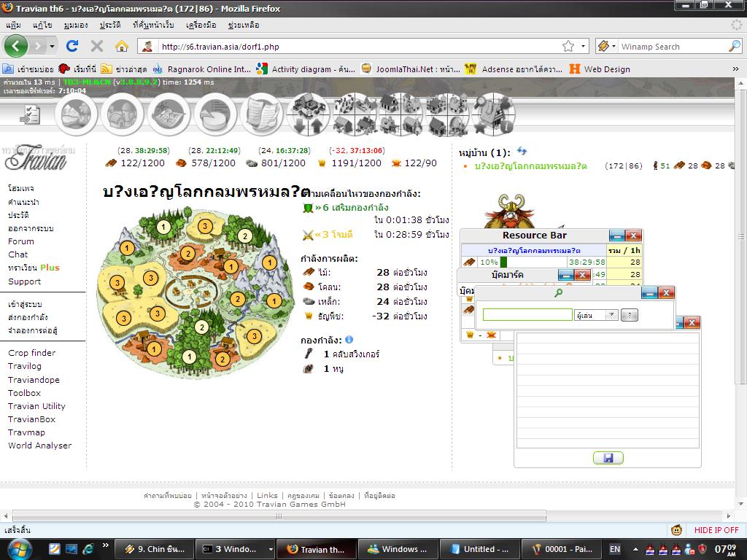Click the HIDE IP OFF status toggle
Image resolution: width=747 pixels, height=560 pixels.
point(716,530)
